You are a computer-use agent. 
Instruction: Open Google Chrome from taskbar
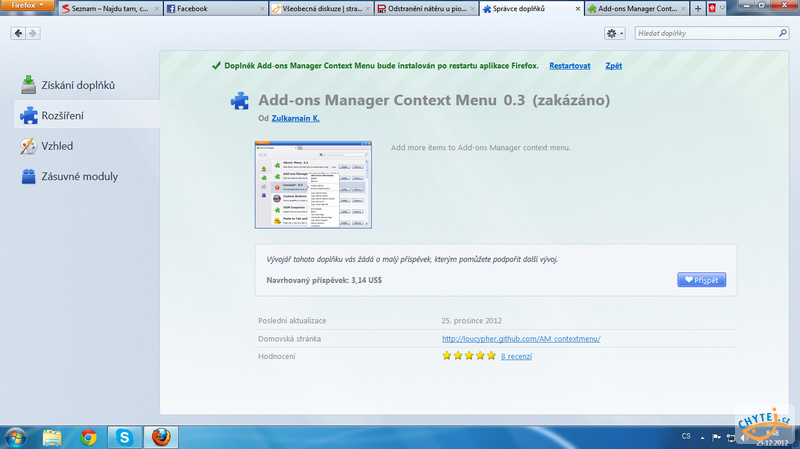(88, 438)
